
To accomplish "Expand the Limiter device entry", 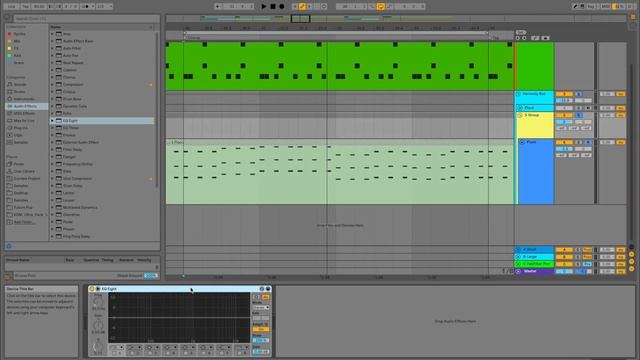I will click(52, 193).
